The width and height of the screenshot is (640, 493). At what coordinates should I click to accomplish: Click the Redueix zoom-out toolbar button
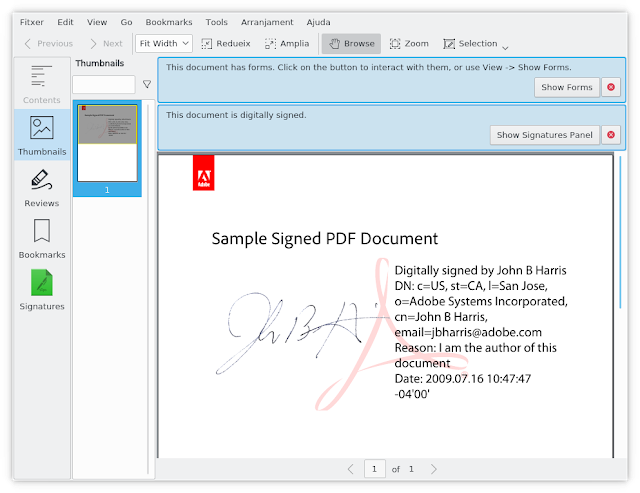[x=226, y=44]
